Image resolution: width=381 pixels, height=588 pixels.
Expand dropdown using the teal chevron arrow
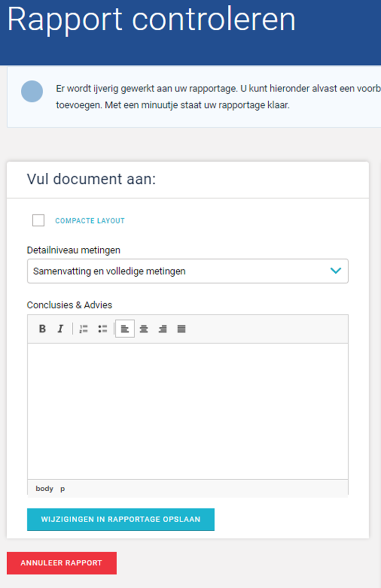click(x=336, y=271)
